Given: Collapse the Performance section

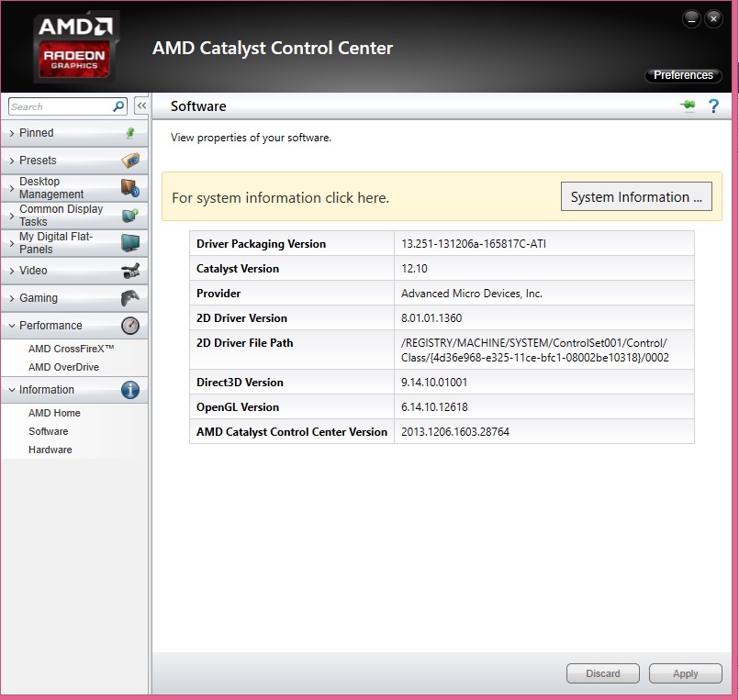Looking at the screenshot, I should (x=74, y=326).
